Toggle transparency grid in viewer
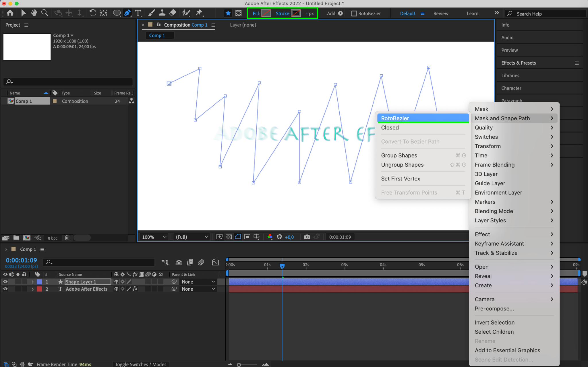This screenshot has height=367, width=588. [x=229, y=237]
